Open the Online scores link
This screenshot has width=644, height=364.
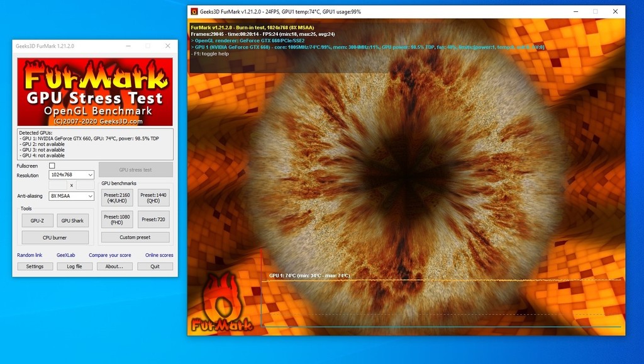(159, 255)
